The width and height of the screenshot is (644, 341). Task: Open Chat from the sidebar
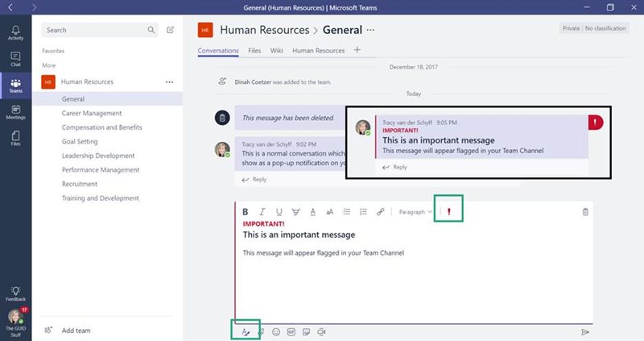pos(15,59)
